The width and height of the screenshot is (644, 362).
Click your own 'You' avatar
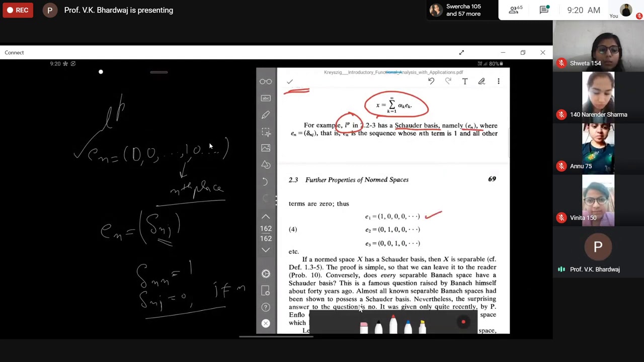tap(626, 10)
